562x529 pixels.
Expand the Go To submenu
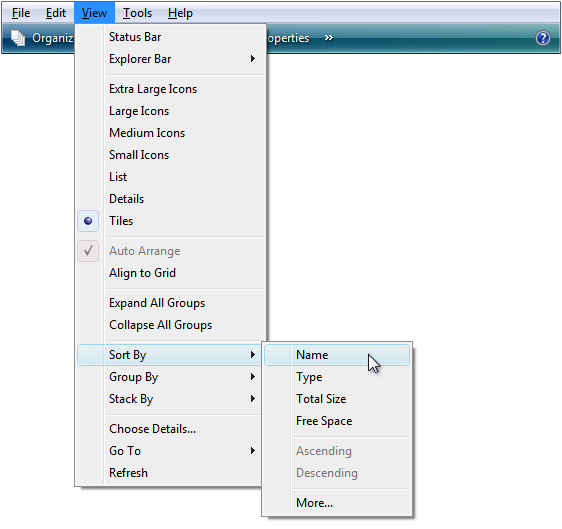(x=169, y=451)
